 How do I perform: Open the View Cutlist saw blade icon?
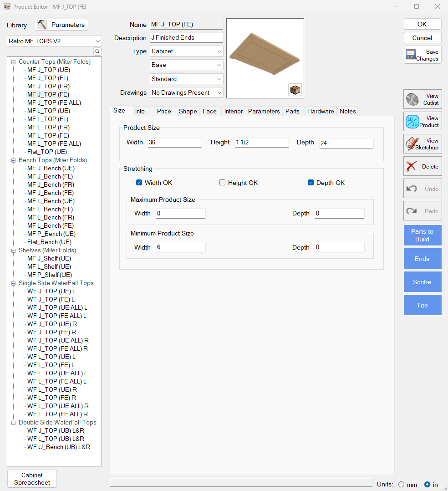412,99
